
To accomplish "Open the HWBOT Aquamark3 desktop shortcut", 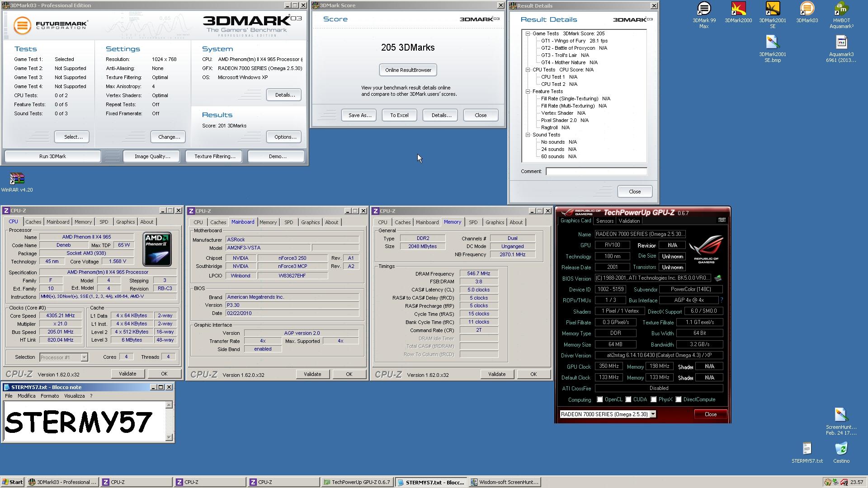I will pyautogui.click(x=841, y=15).
